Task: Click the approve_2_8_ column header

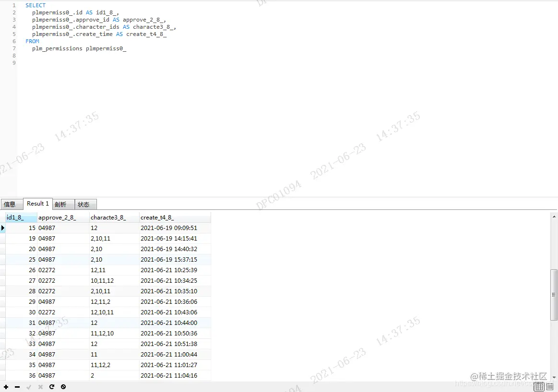Action: [63, 218]
